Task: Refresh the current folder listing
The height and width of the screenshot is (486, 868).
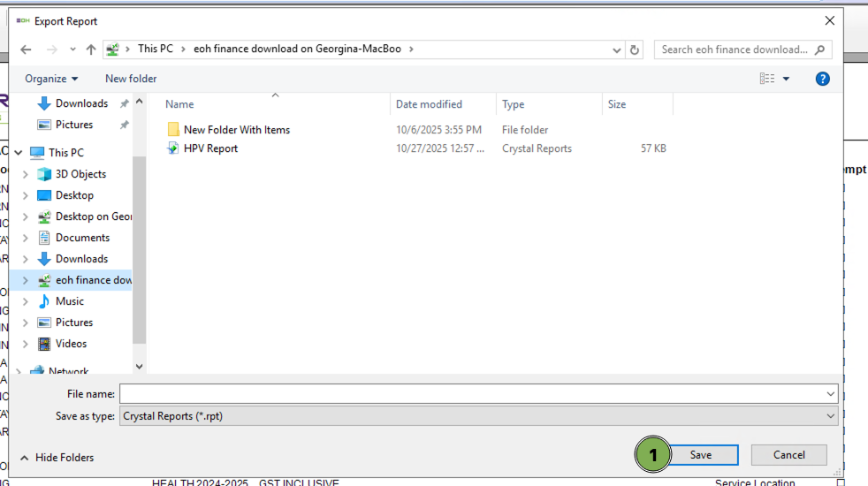Action: pyautogui.click(x=634, y=49)
